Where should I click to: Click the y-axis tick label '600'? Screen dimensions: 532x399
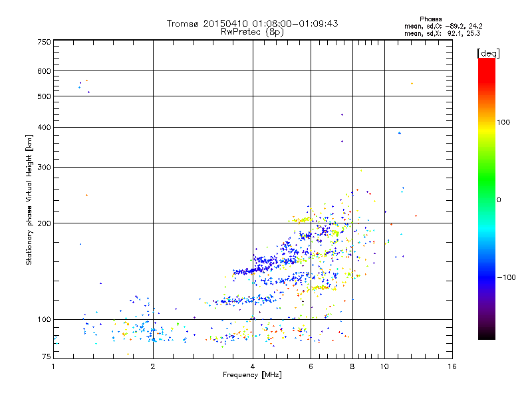coord(44,71)
